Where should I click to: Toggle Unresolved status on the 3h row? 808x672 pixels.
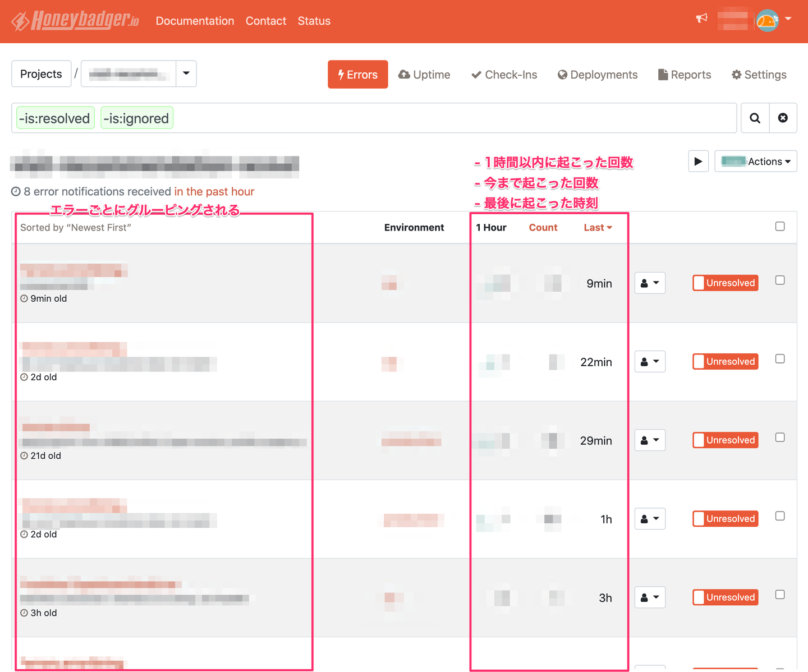pos(726,597)
